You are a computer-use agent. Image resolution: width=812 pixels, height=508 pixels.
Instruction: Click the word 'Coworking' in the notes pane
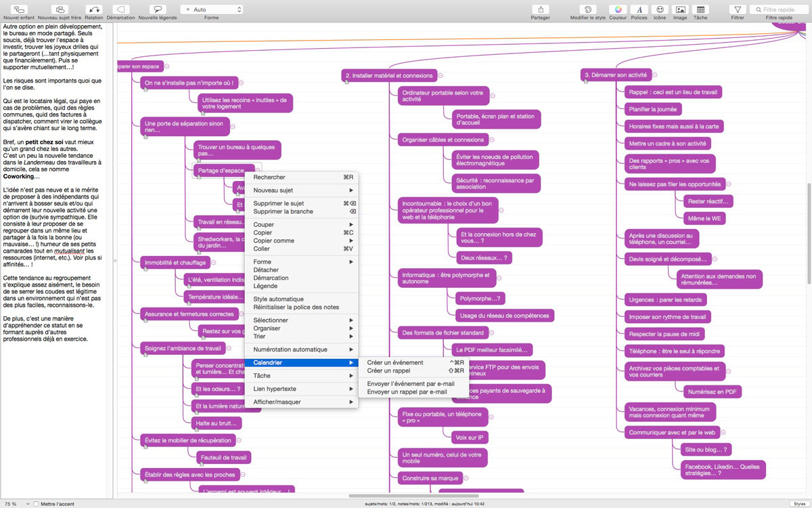click(18, 176)
